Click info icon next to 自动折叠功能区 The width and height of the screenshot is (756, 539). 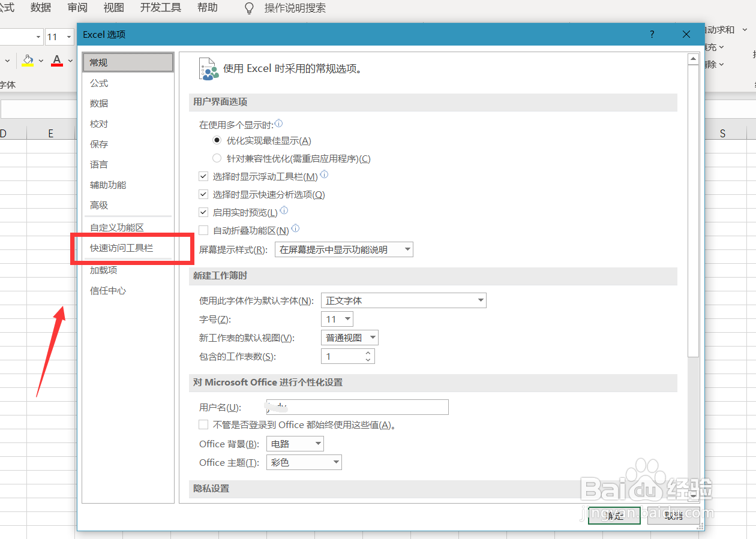point(295,229)
